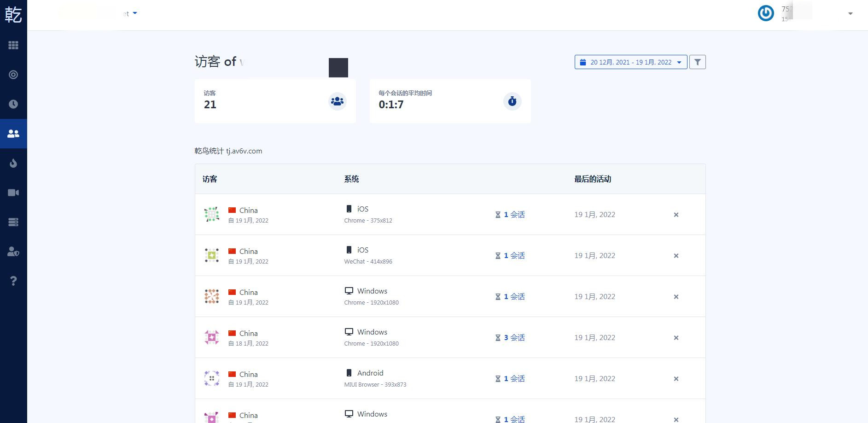
Task: Open the date range picker dropdown
Action: pyautogui.click(x=630, y=62)
